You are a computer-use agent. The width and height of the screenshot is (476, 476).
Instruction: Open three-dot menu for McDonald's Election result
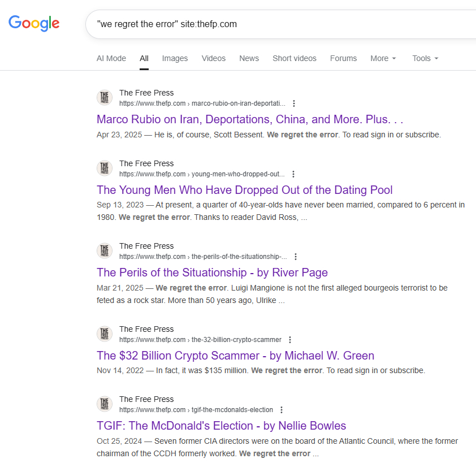282,410
